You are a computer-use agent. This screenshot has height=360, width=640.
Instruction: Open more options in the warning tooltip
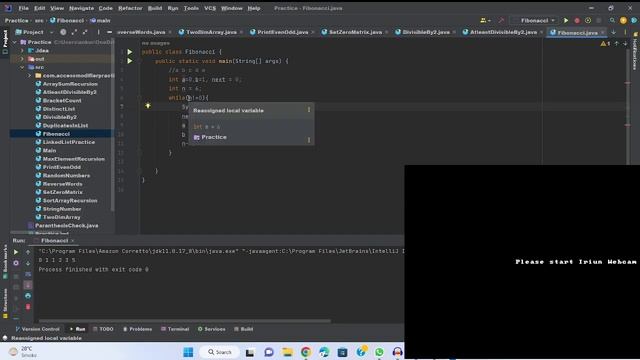(309, 110)
